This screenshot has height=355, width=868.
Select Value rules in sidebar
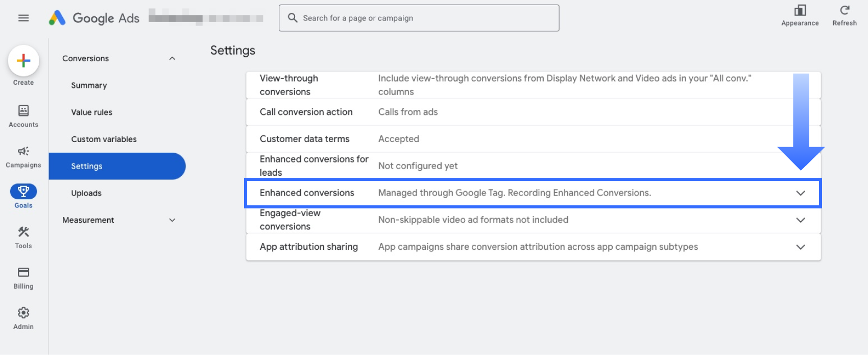click(x=92, y=112)
